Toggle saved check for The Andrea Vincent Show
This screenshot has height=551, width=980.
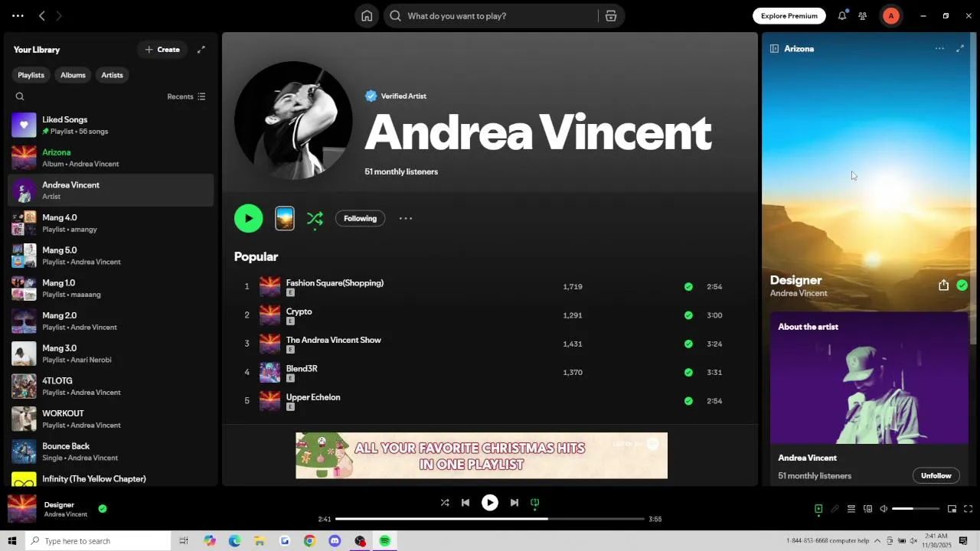coord(688,344)
